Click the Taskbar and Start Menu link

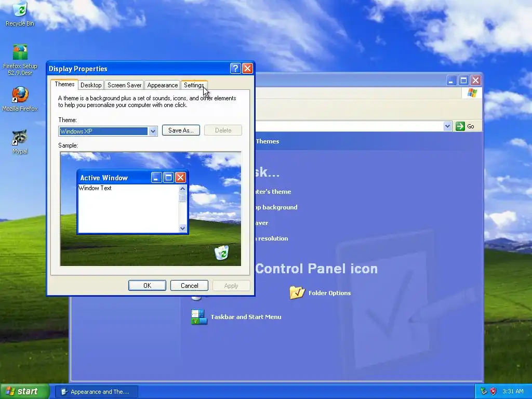coord(246,317)
